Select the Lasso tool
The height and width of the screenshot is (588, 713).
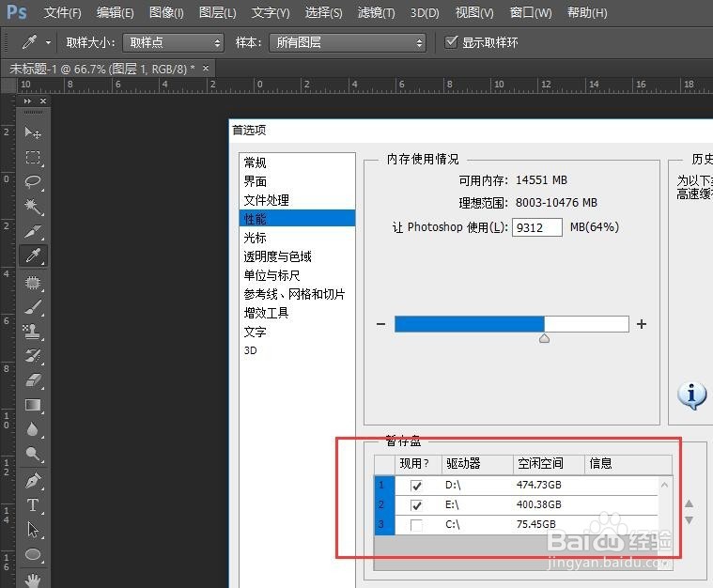33,181
